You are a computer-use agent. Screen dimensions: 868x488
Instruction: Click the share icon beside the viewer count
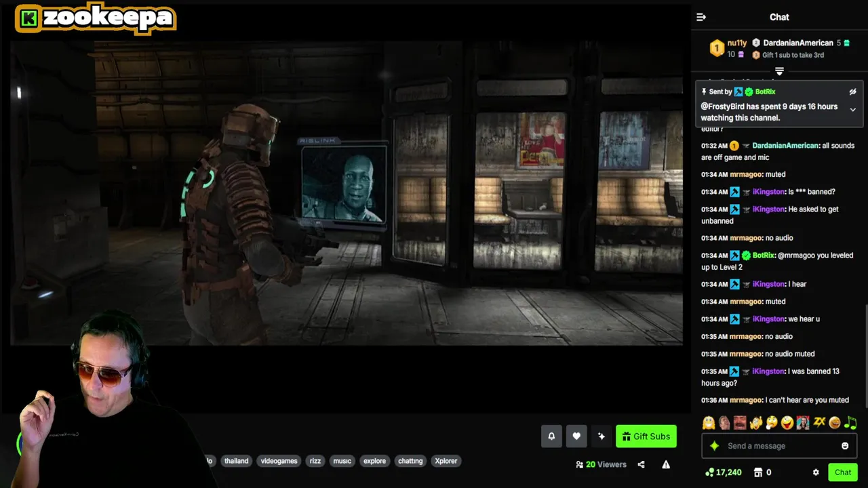(x=642, y=464)
